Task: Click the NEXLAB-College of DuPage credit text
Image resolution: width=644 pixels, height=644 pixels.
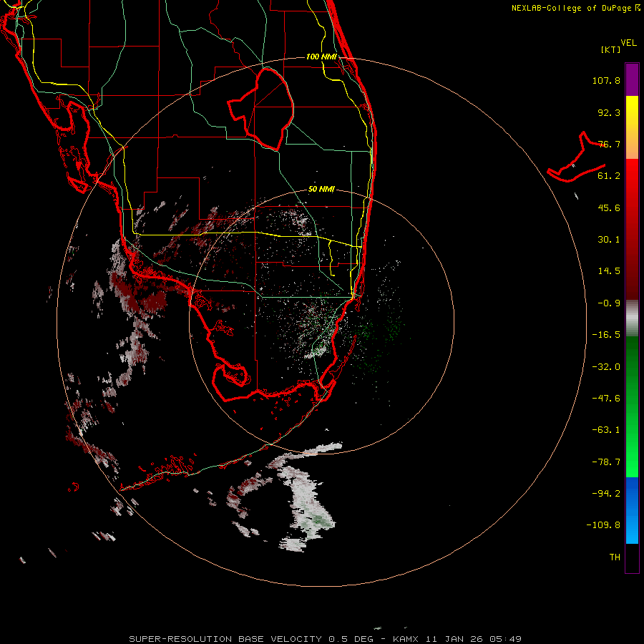Action: tap(576, 8)
